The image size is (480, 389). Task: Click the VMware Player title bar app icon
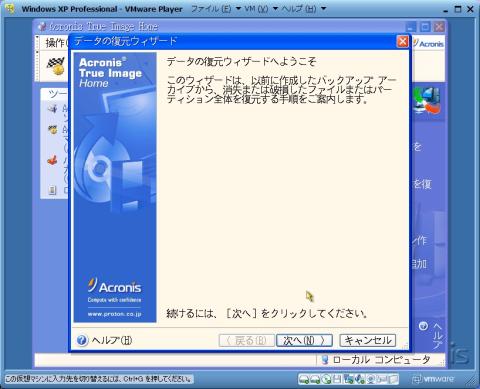(10, 8)
